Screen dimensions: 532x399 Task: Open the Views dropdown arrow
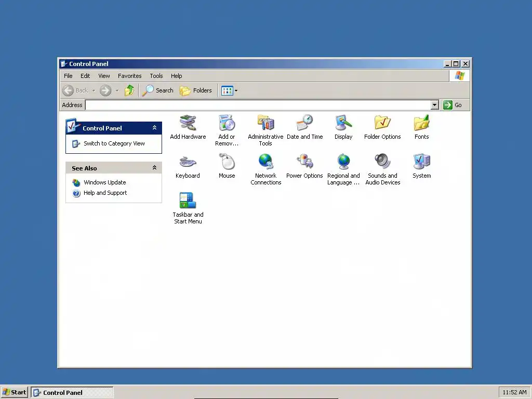[x=236, y=90]
